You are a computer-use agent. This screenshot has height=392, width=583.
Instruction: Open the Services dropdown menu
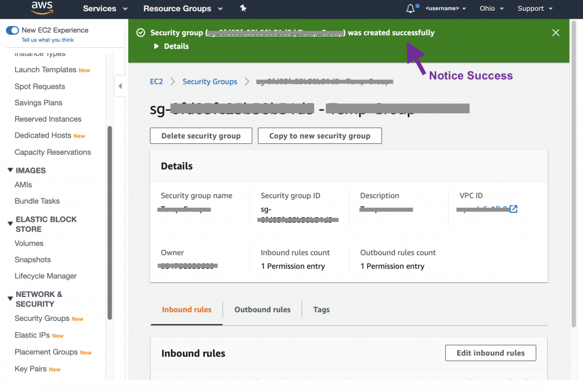pyautogui.click(x=105, y=9)
